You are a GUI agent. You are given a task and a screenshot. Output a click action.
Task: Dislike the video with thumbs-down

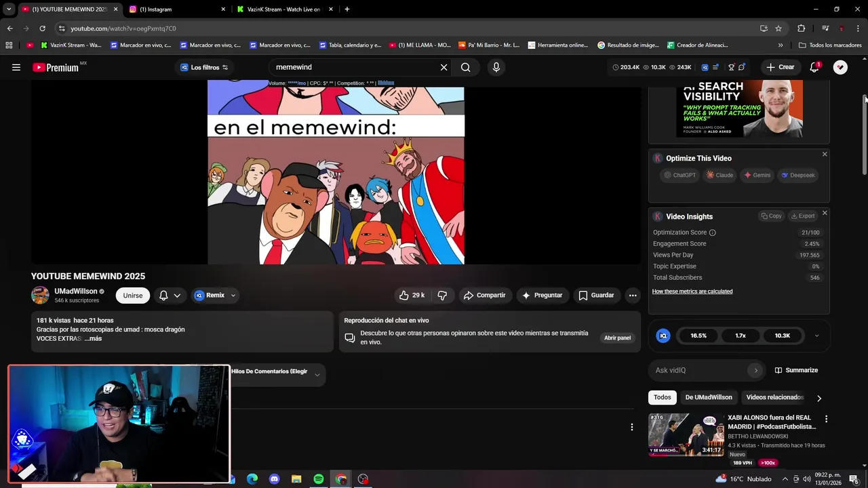(442, 295)
